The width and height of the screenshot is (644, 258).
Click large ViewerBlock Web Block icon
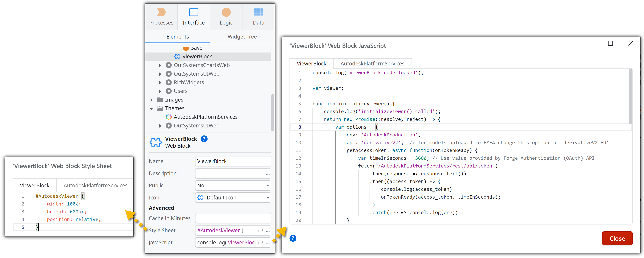click(156, 142)
